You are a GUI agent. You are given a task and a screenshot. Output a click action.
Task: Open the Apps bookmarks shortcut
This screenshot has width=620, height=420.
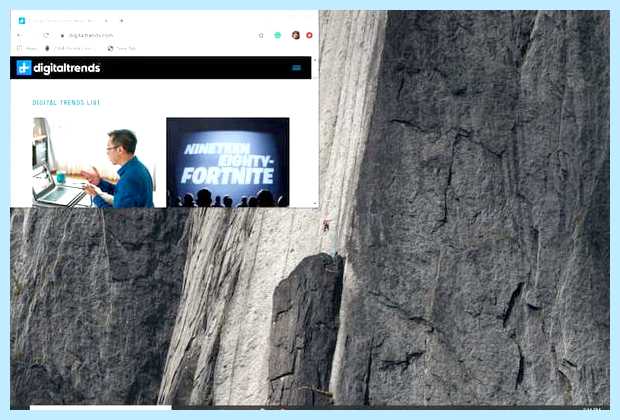tap(27, 48)
